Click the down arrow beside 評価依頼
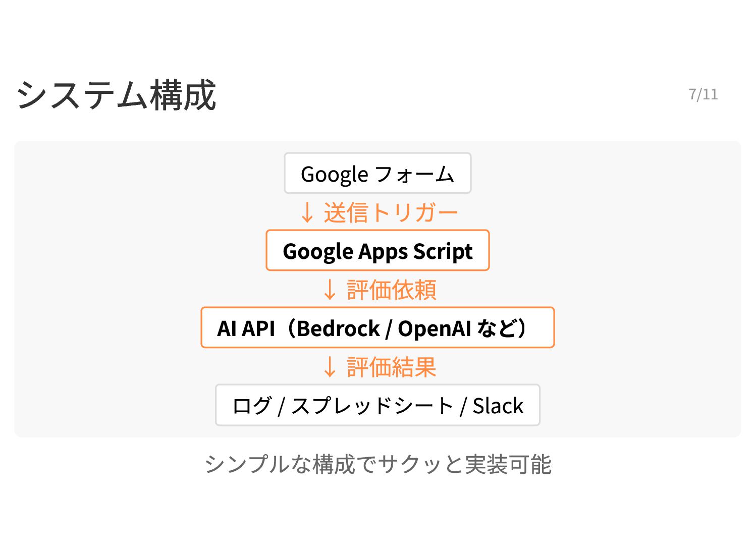 (330, 290)
